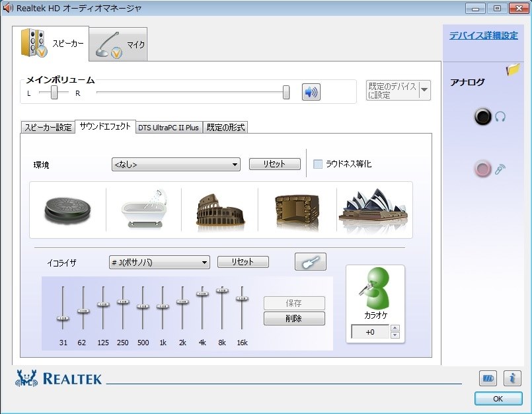Viewport: 532px width, 414px height.
Task: Adjust the 1k equalizer slider
Action: pos(163,306)
